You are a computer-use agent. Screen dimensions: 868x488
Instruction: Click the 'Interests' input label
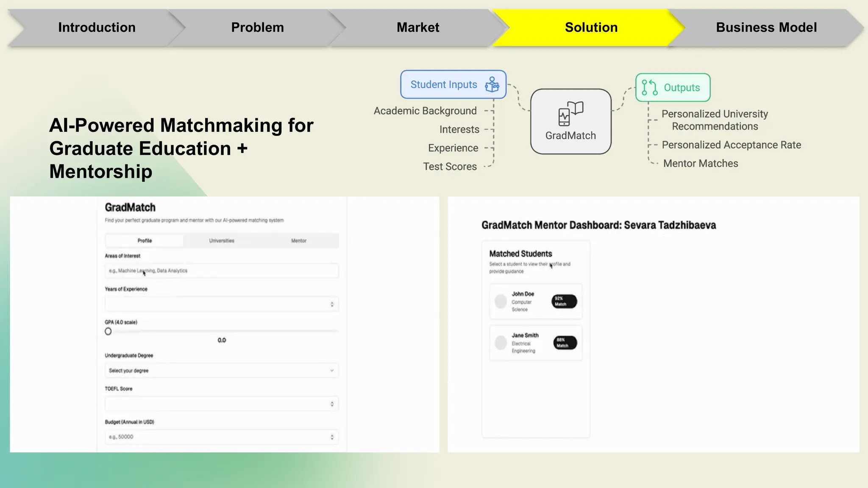point(459,130)
